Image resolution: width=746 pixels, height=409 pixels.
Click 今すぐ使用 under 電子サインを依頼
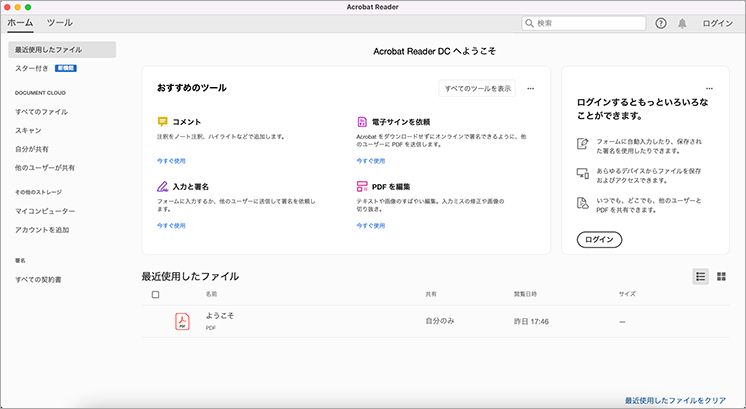tap(371, 161)
